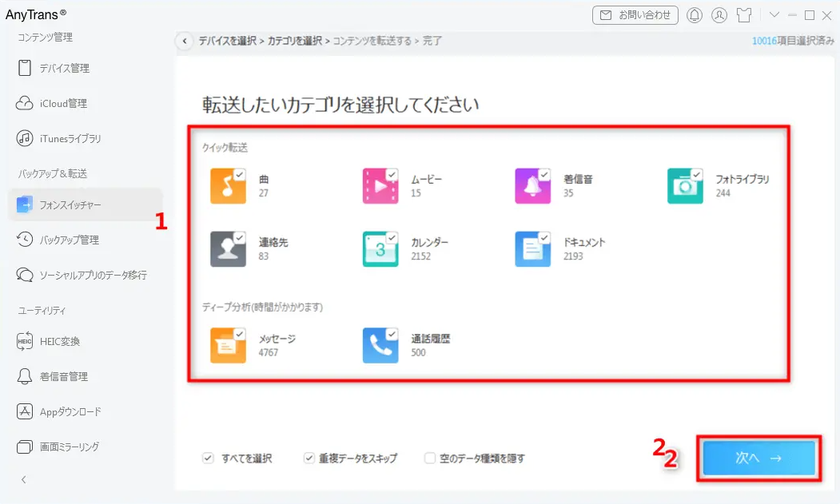Select the 曲 music category icon
The width and height of the screenshot is (840, 504).
pos(229,186)
